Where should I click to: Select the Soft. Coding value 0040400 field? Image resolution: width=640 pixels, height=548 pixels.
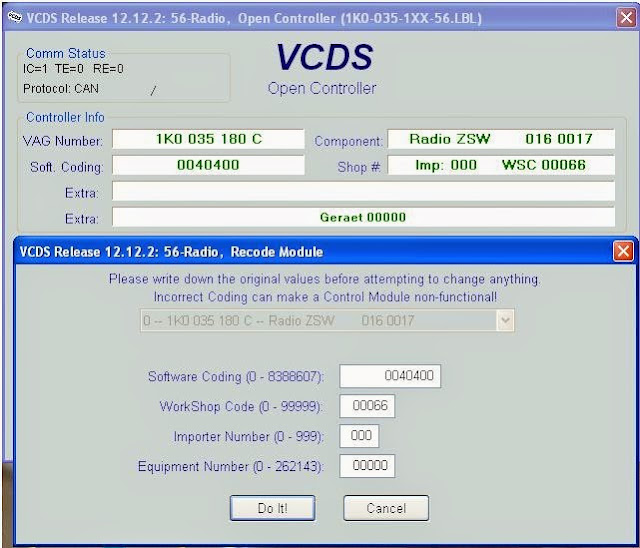[x=209, y=165]
